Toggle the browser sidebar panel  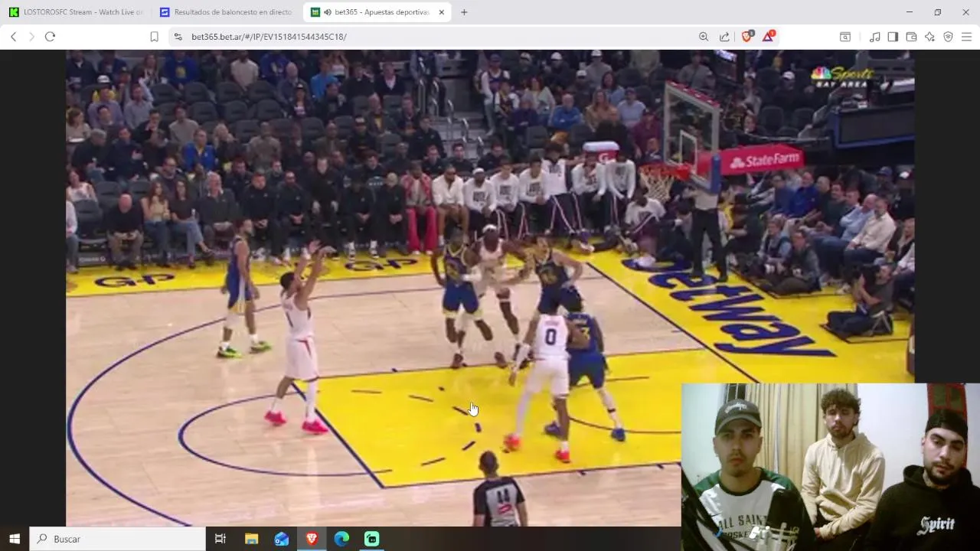point(893,37)
